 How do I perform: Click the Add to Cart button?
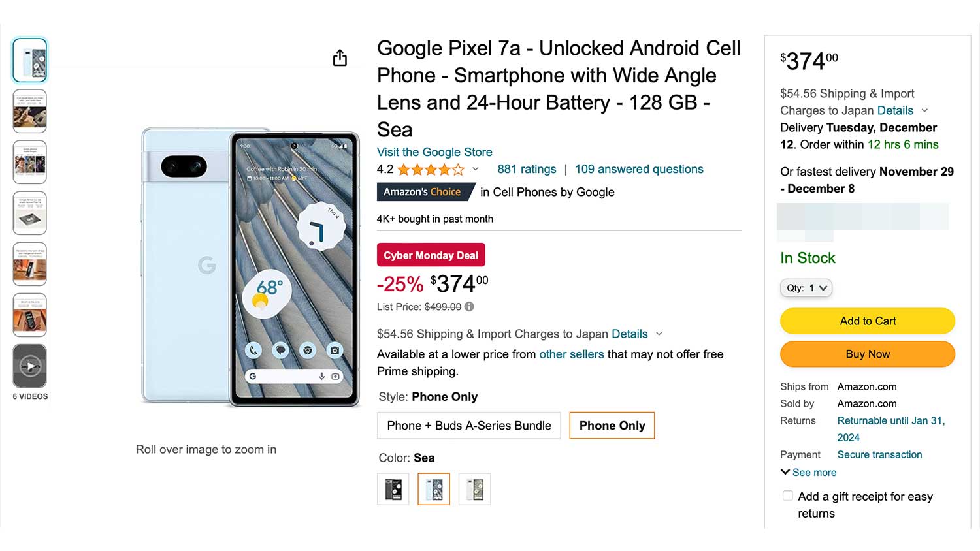(868, 321)
